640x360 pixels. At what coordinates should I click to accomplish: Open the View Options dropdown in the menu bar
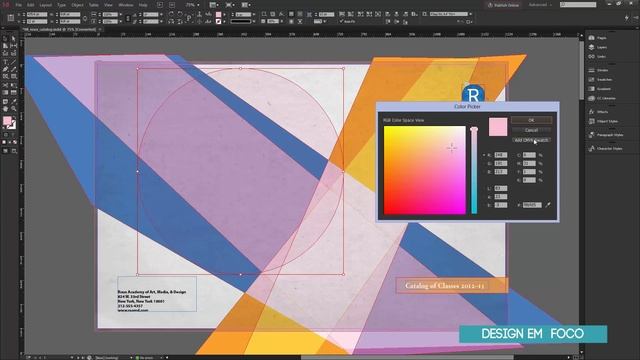[214, 5]
